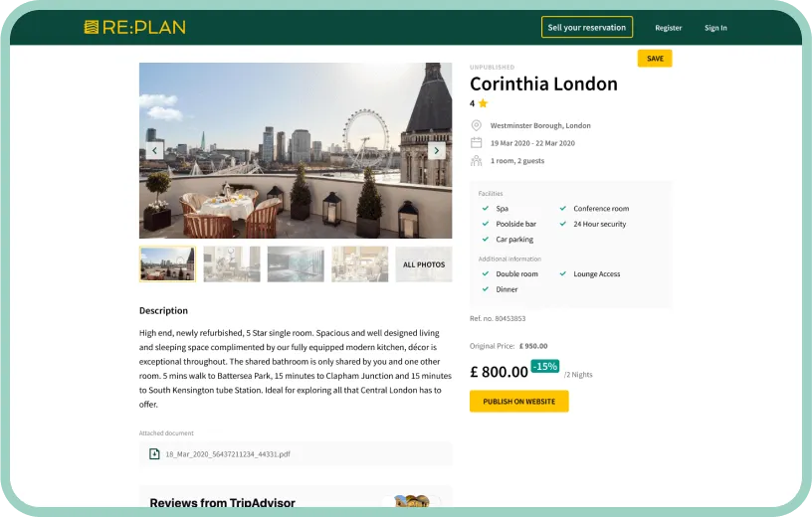The image size is (812, 517).
Task: Click Publish on Website button
Action: click(518, 401)
